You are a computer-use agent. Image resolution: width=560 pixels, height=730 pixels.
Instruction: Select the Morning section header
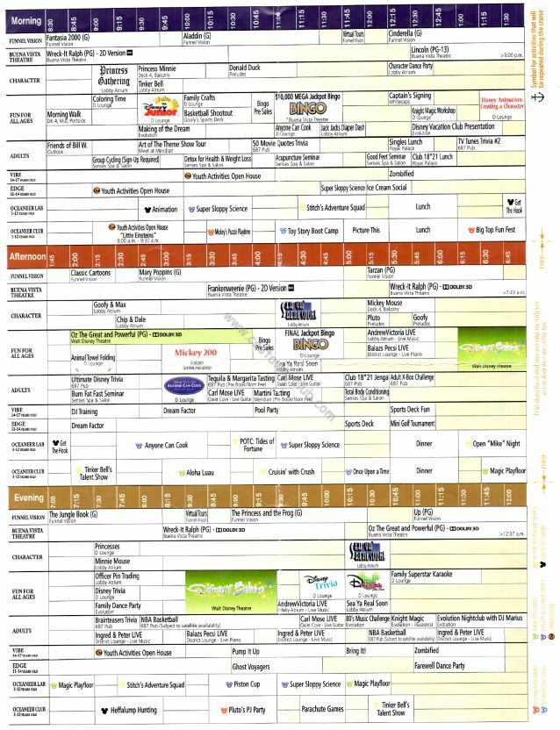point(25,21)
